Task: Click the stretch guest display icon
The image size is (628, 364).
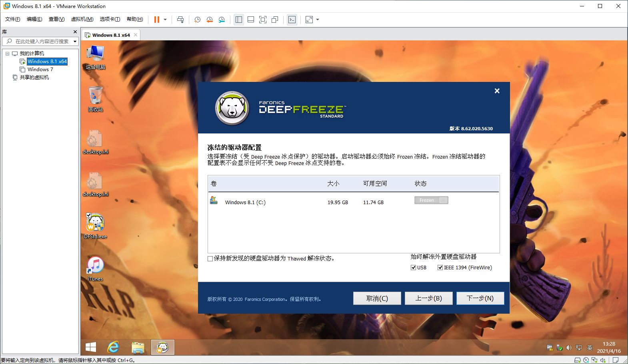Action: [309, 20]
